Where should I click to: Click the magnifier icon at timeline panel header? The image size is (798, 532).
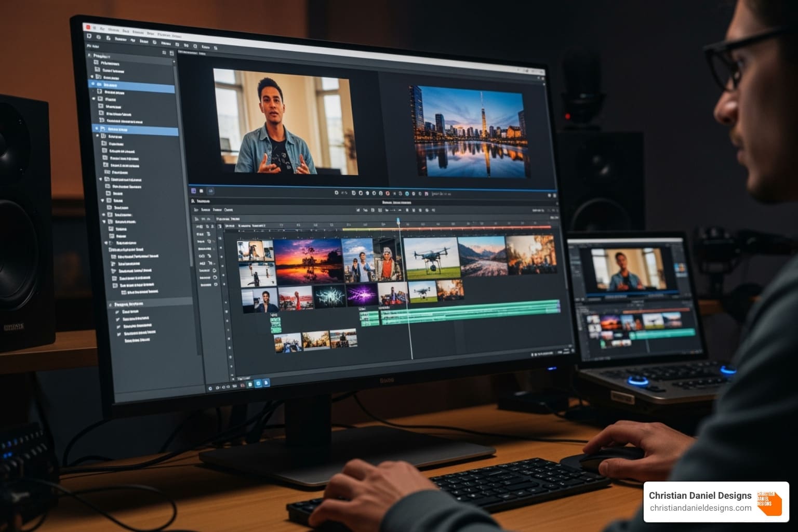coord(193,201)
